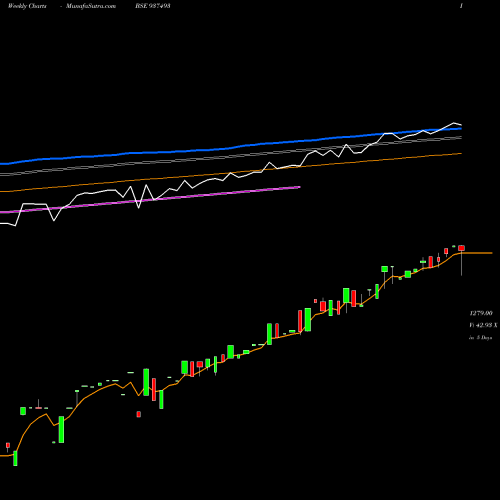This screenshot has width=500, height=500.
Task: Click the 'BSE 937493' symbol label
Action: (x=153, y=6)
